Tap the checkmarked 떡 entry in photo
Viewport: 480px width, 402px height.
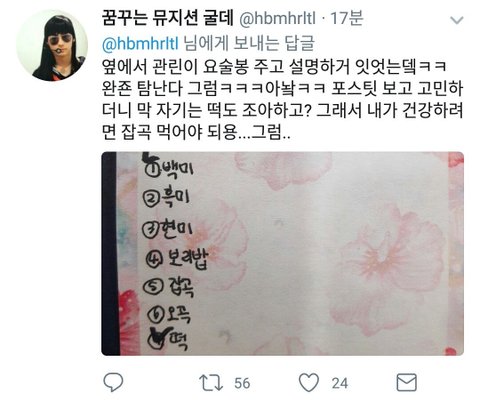point(168,338)
